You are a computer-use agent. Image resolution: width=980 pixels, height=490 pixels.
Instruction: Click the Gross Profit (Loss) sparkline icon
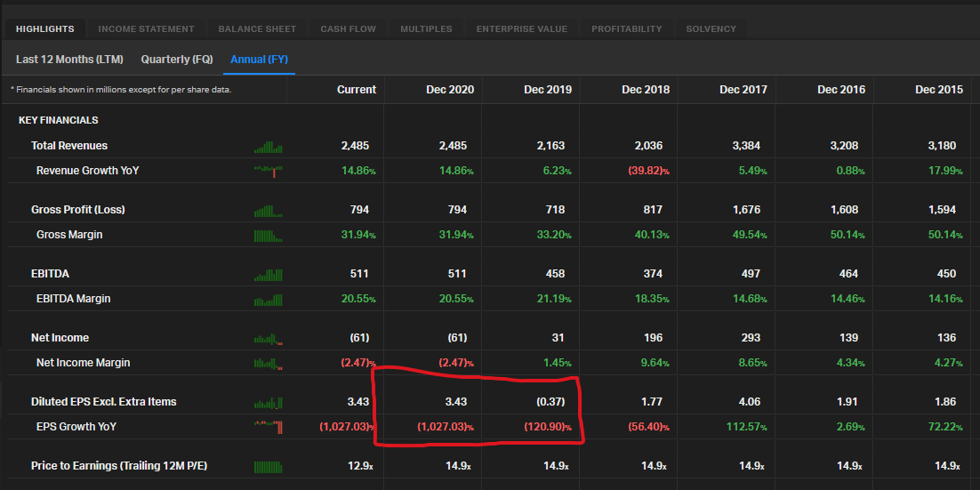268,211
